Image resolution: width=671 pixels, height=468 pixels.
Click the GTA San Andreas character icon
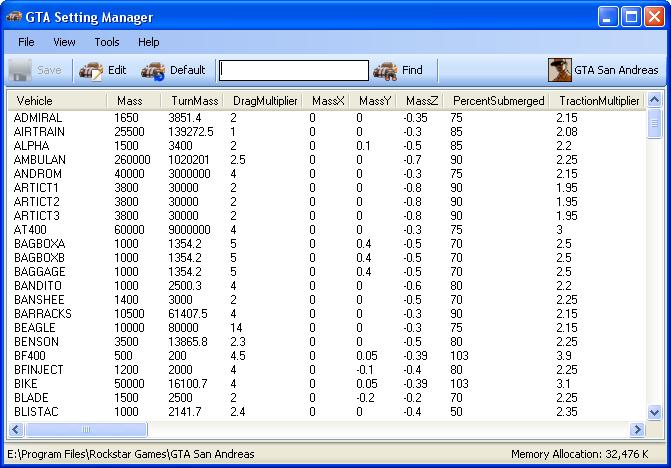560,70
